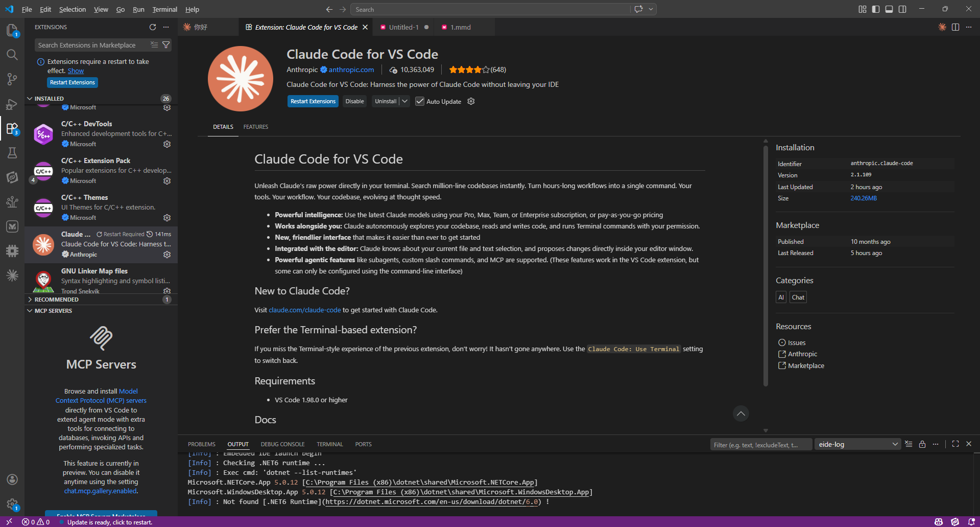
Task: Split the editor to the right
Action: point(955,27)
